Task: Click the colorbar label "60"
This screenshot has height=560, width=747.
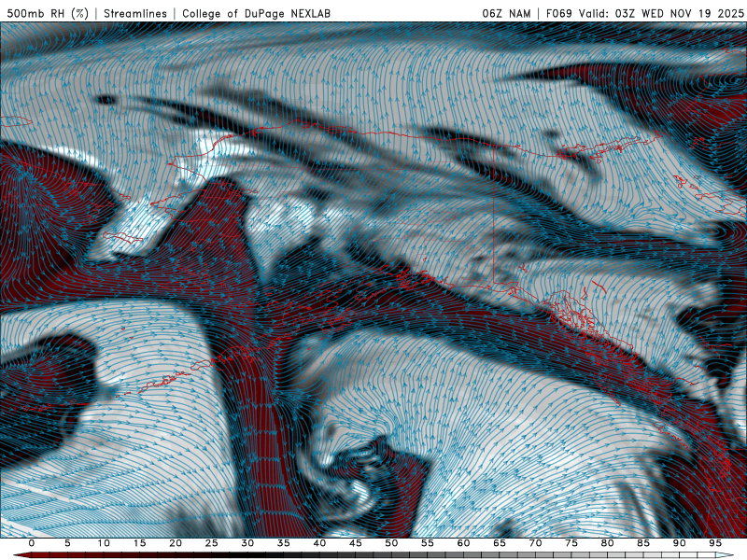Action: tap(463, 543)
